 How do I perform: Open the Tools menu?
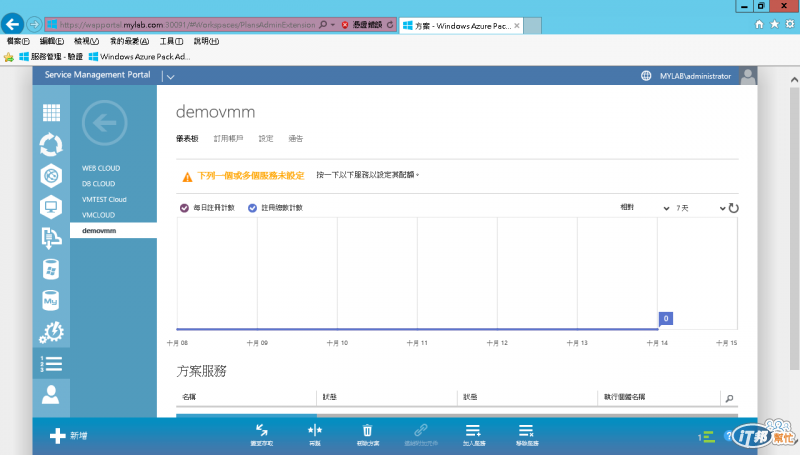171,41
